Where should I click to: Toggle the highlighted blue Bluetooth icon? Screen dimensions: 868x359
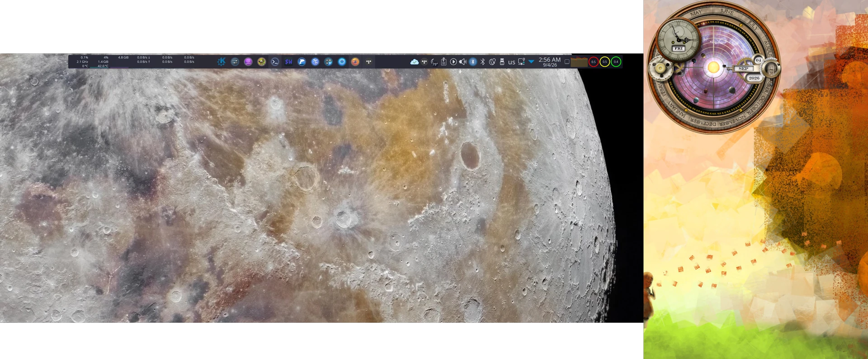473,62
